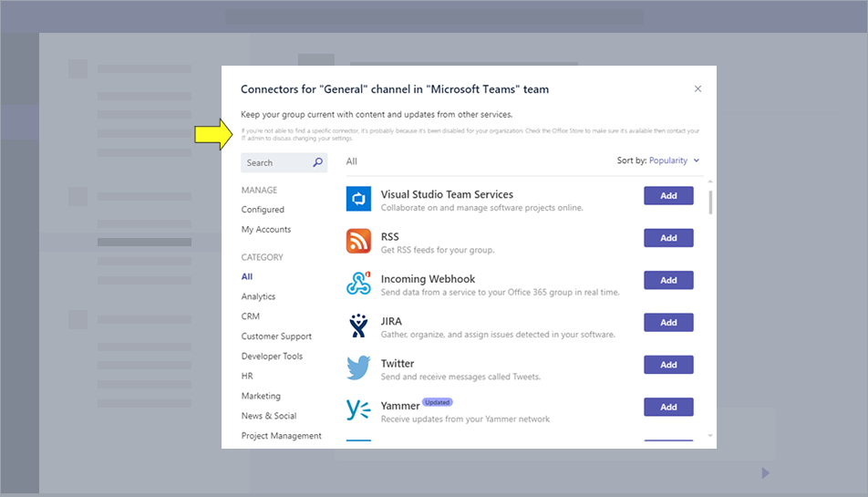868x497 pixels.
Task: Click the send arrow in Teams background window
Action: [765, 472]
